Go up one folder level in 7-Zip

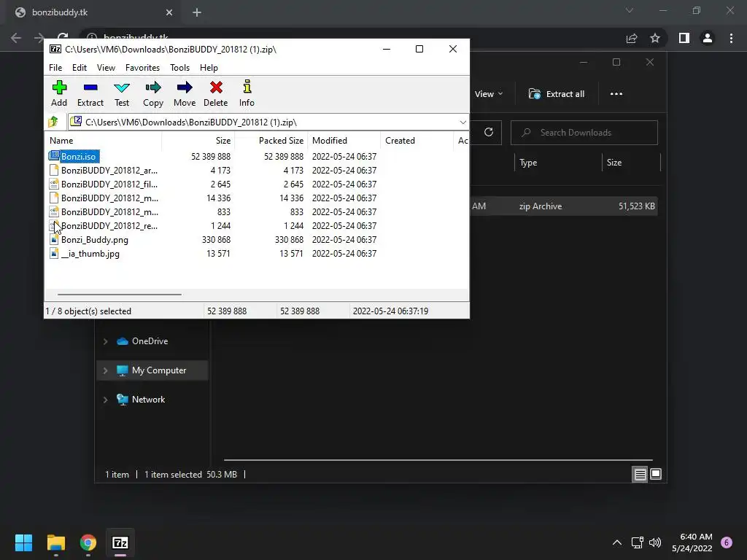pos(53,122)
